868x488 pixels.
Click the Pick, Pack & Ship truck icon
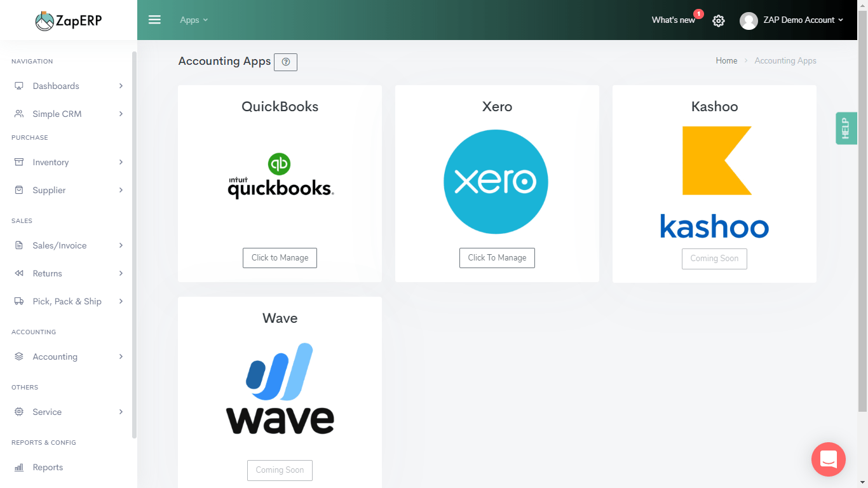(19, 301)
